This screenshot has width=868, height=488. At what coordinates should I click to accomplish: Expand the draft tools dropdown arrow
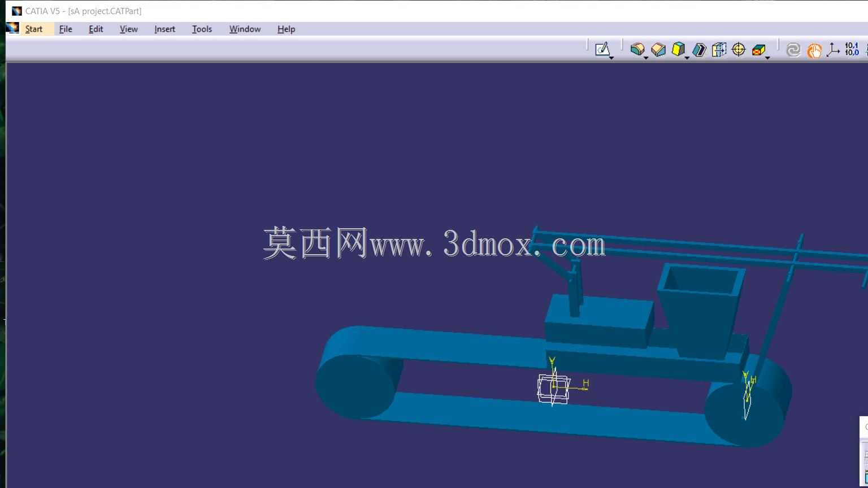point(687,58)
